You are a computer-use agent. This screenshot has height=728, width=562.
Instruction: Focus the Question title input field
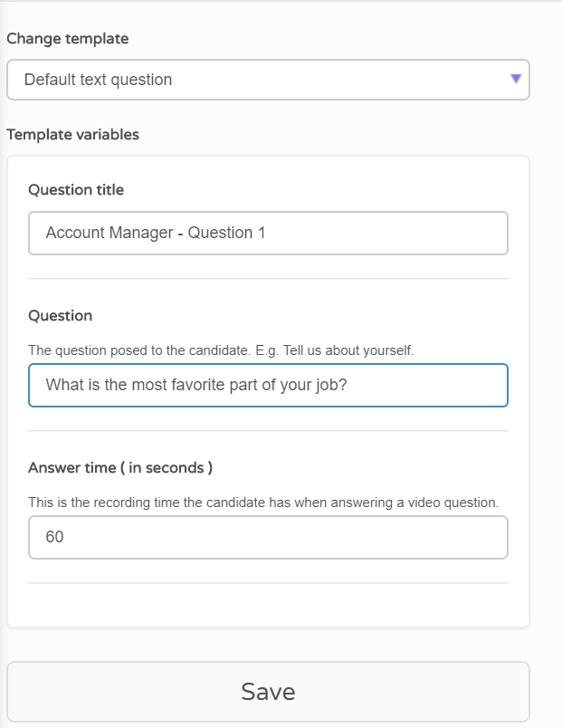(x=268, y=233)
